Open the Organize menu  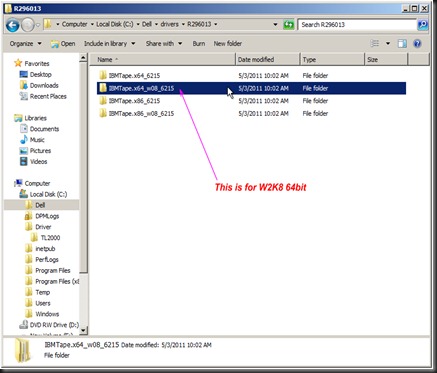point(25,44)
